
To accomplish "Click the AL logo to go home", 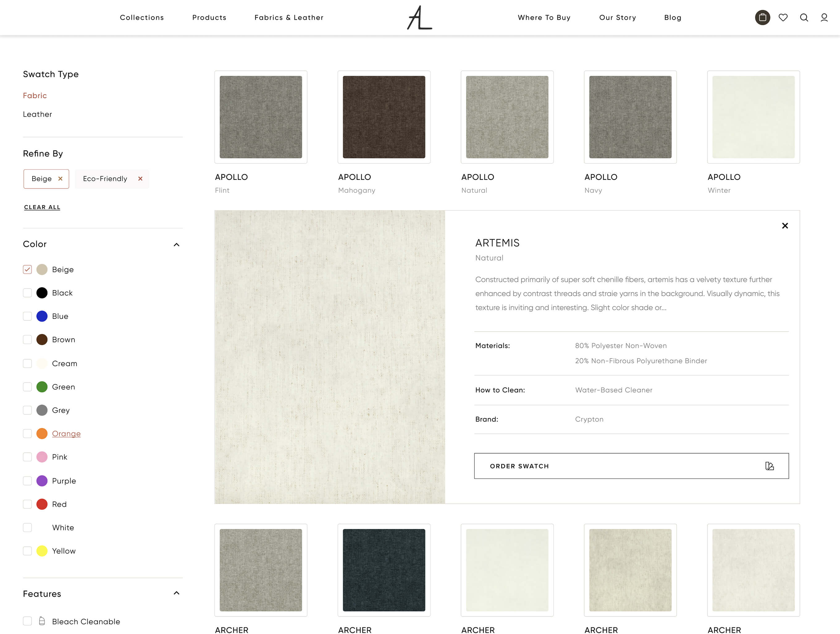I will coord(419,18).
